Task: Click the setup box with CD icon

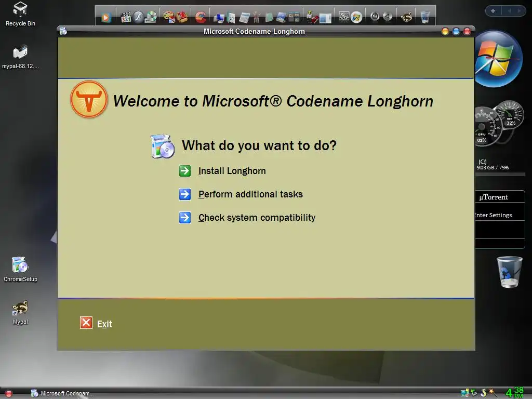Action: click(x=163, y=146)
